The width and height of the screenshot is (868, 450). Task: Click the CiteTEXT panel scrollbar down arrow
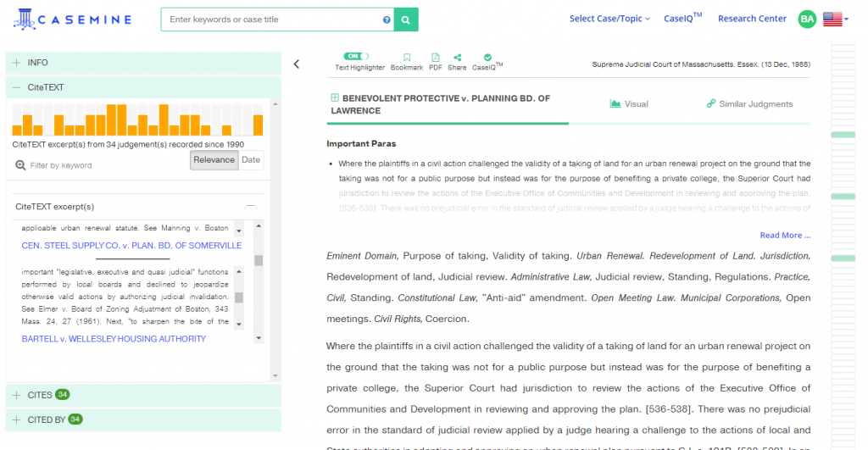click(275, 375)
